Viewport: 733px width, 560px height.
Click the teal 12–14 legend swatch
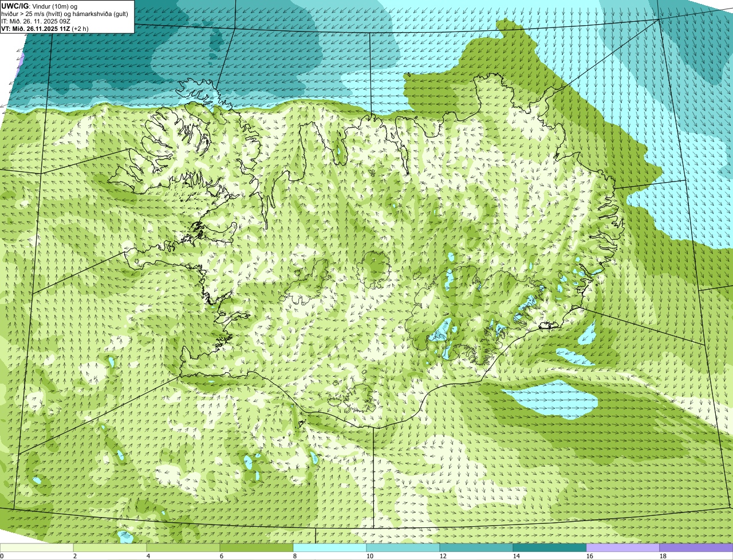pyautogui.click(x=476, y=548)
